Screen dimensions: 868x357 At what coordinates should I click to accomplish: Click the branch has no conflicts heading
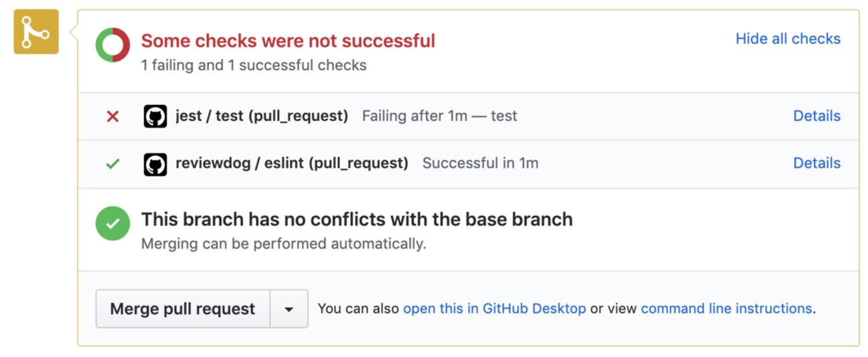(357, 219)
